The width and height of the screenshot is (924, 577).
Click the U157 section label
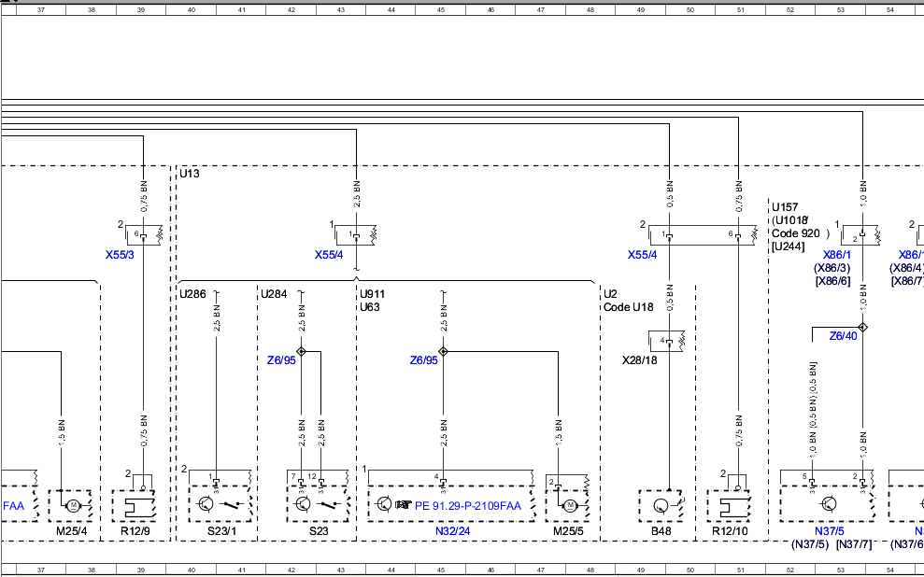pos(785,207)
